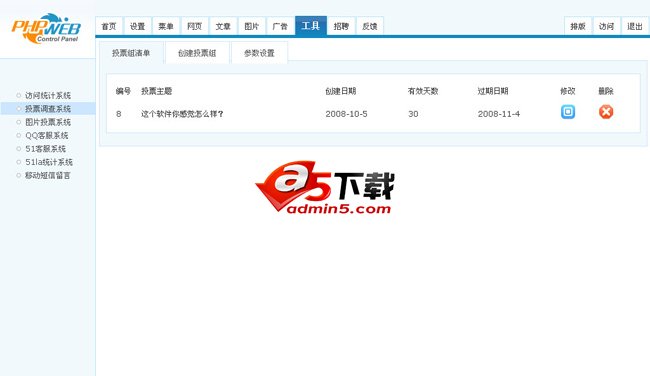Open the 参数设置 sub-tab
This screenshot has height=376, width=650.
(260, 53)
